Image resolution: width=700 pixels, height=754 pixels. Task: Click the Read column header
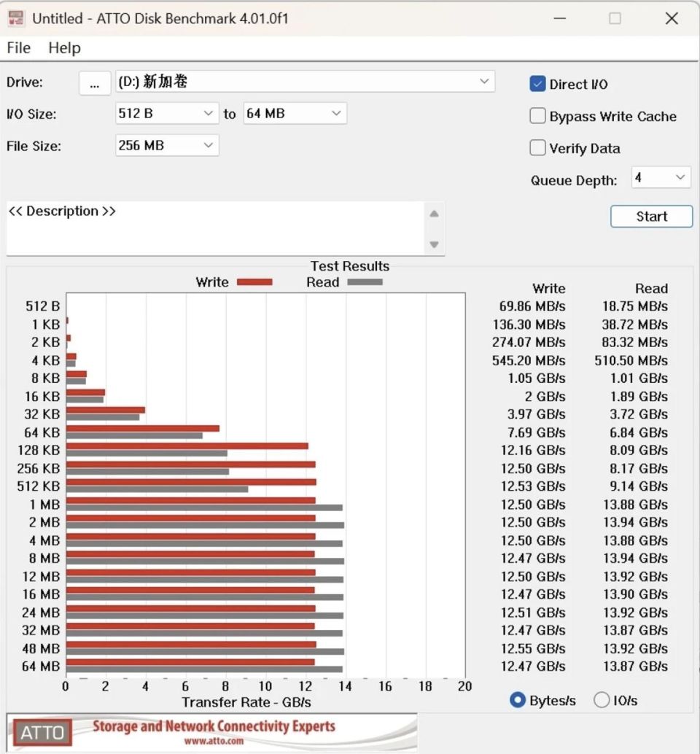pos(651,289)
